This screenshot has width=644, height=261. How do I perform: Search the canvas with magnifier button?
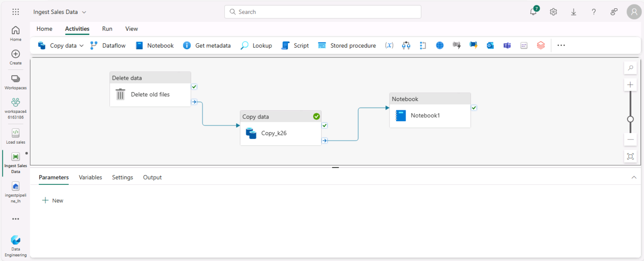tap(631, 68)
